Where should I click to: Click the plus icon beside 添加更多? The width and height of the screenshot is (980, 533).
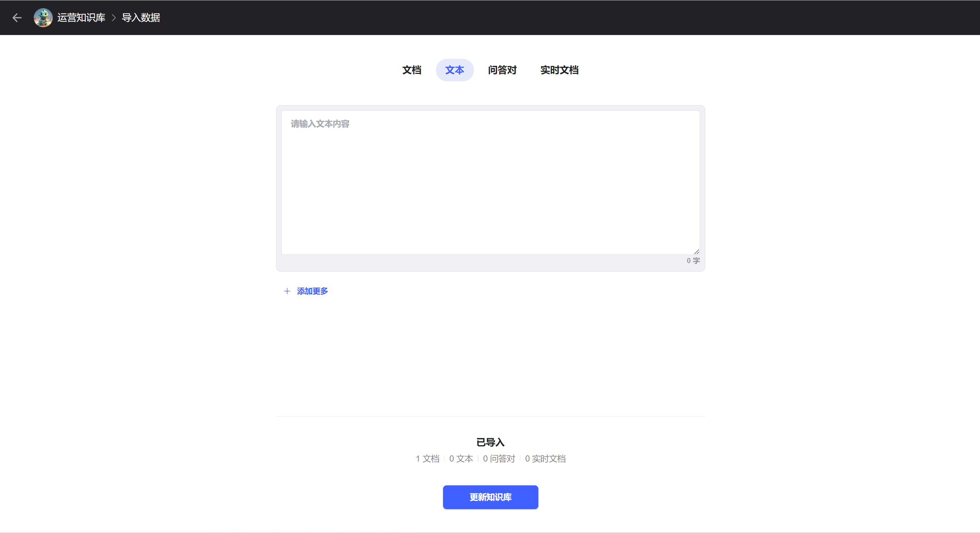point(287,291)
